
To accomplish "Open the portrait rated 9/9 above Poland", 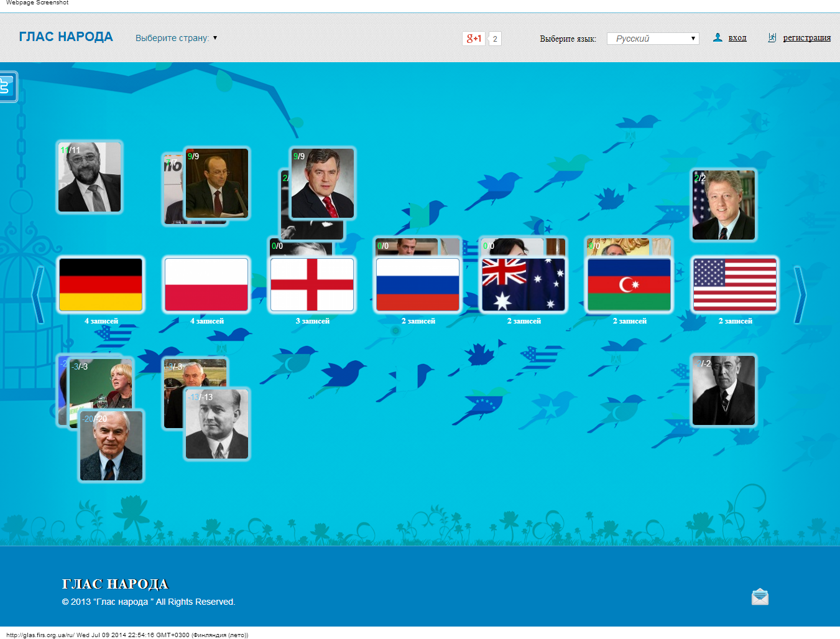I will point(217,184).
